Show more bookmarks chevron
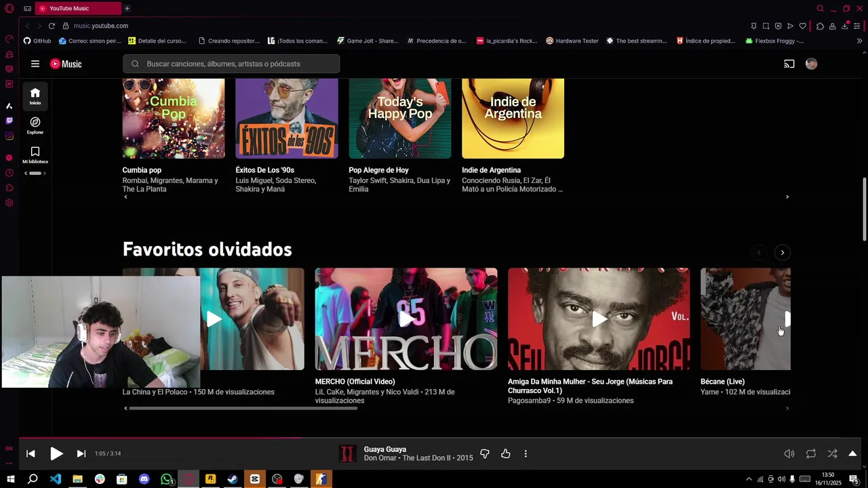This screenshot has height=488, width=868. pos(859,41)
